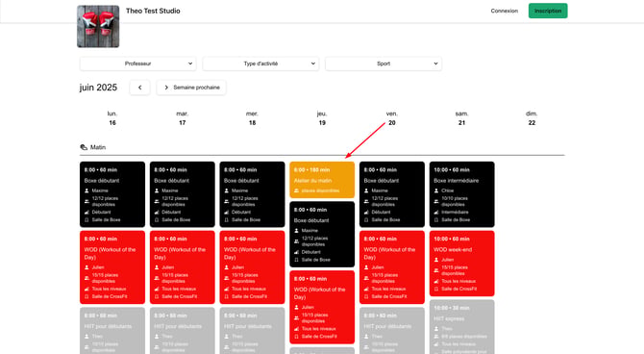
Task: Click the boxing gloves studio logo
Action: (98, 26)
